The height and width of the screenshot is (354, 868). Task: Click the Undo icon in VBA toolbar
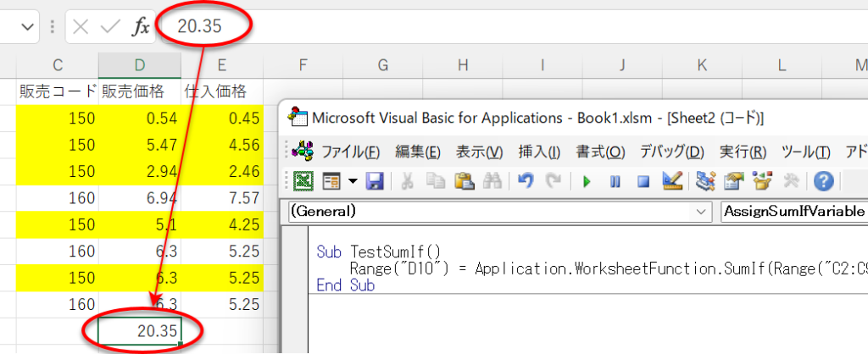[x=526, y=181]
